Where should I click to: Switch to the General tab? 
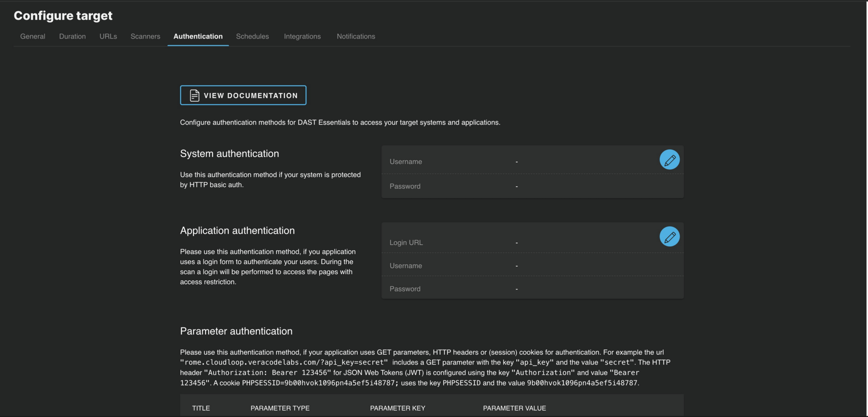pos(32,36)
